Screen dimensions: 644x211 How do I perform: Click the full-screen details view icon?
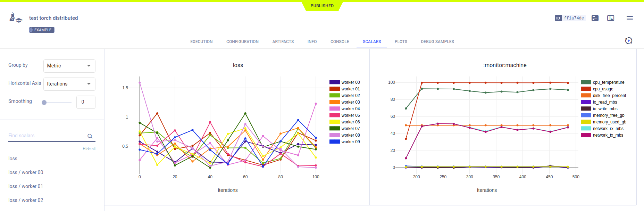611,18
